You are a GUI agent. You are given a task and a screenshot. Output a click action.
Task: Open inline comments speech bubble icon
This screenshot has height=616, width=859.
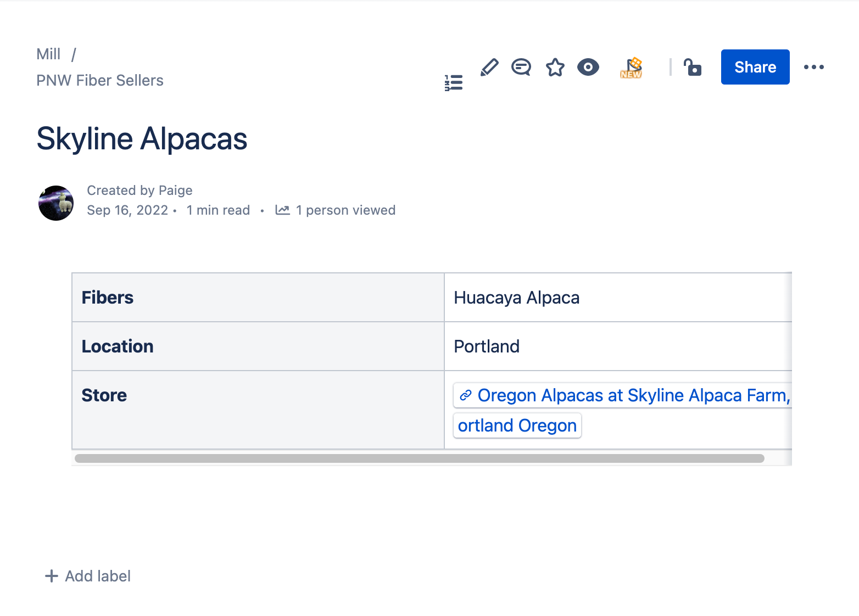tap(521, 68)
